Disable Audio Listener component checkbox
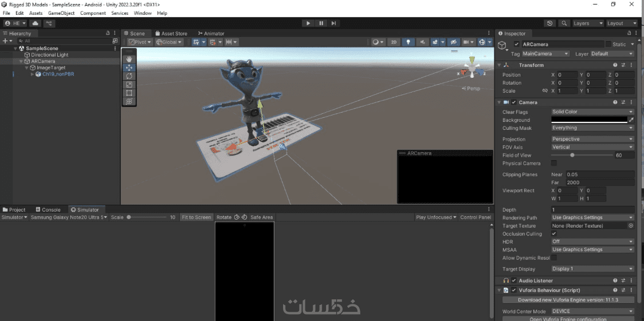Screen dimensions: 644x321 click(x=514, y=281)
